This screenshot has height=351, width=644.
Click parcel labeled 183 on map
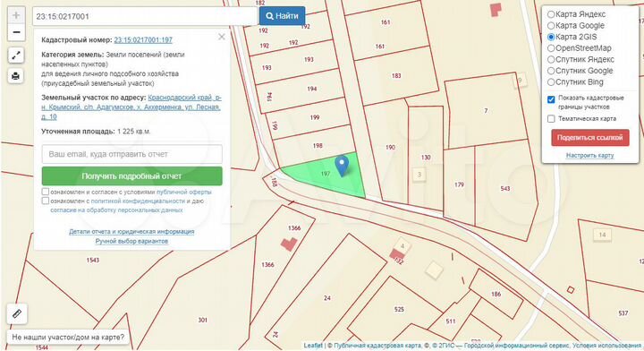(x=396, y=76)
